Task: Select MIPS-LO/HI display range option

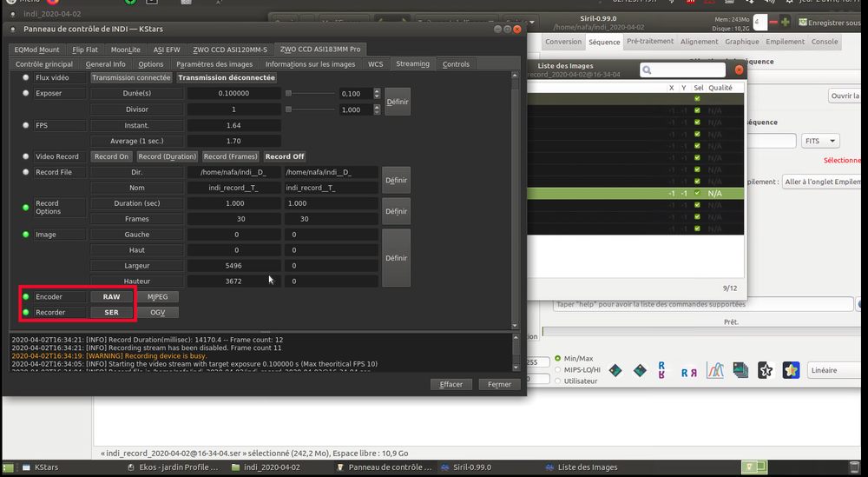Action: pos(577,369)
